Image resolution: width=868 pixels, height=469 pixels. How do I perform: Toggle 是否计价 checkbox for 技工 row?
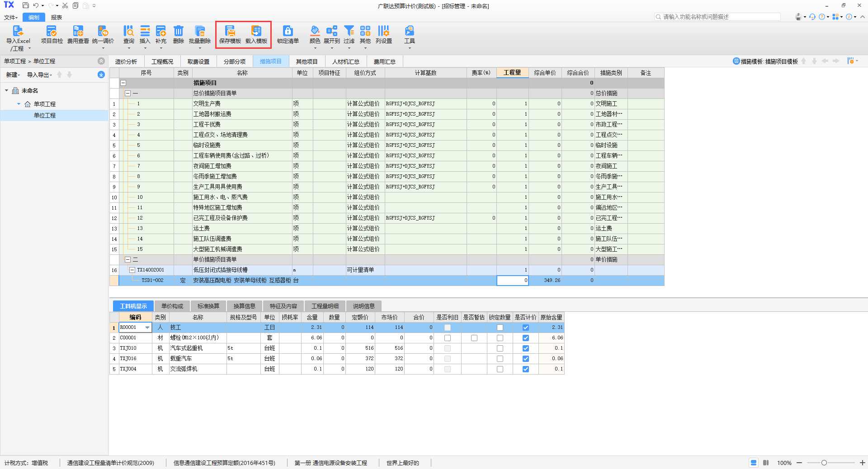pyautogui.click(x=525, y=328)
